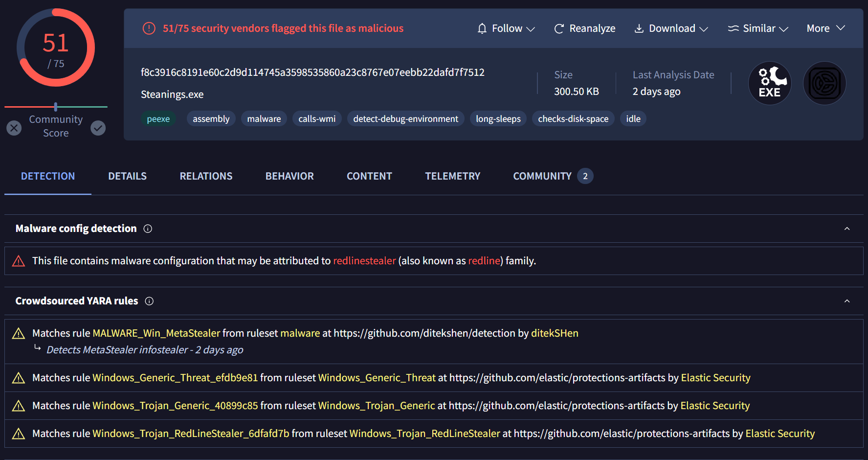
Task: Open the redlinestealer family link
Action: click(x=364, y=261)
